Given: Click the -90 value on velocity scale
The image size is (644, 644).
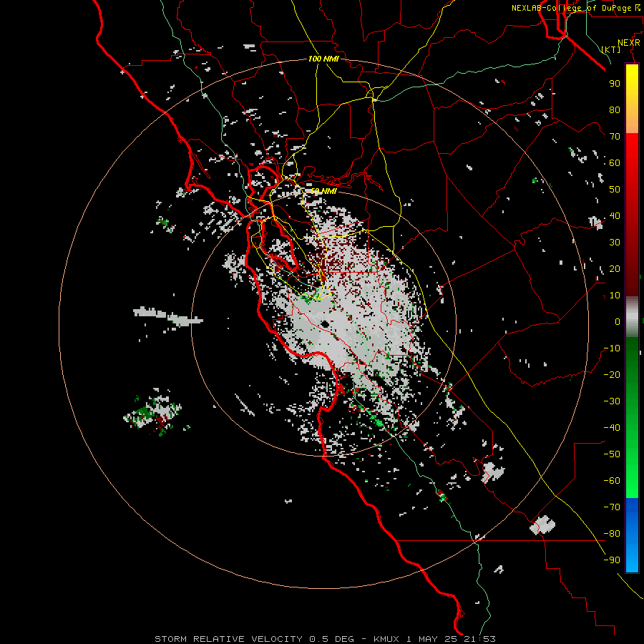Looking at the screenshot, I should click(612, 560).
